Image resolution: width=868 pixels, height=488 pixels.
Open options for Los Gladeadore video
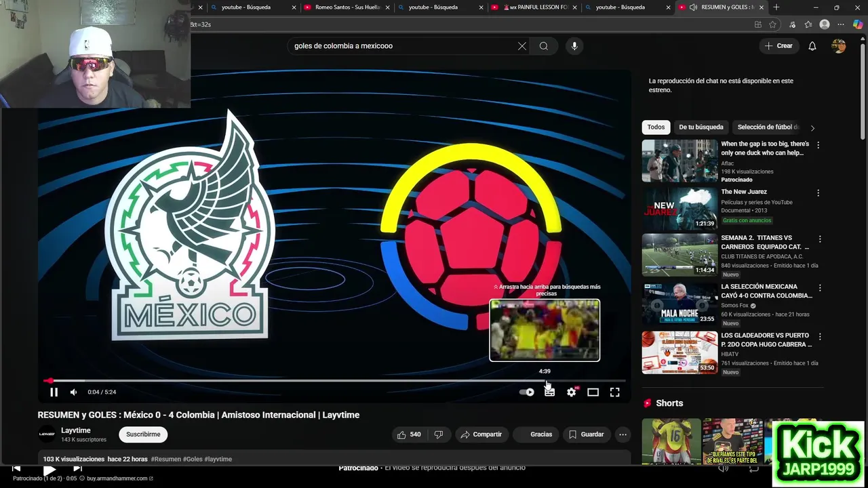pyautogui.click(x=820, y=337)
